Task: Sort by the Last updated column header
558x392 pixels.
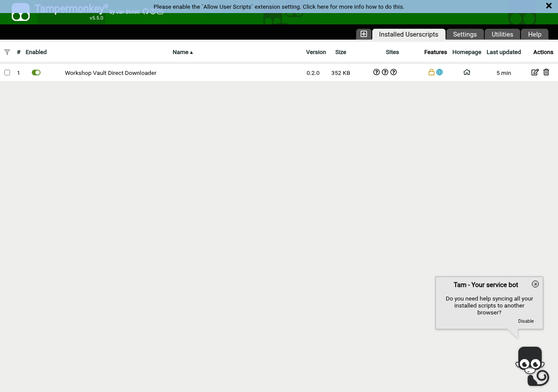Action: tap(504, 52)
